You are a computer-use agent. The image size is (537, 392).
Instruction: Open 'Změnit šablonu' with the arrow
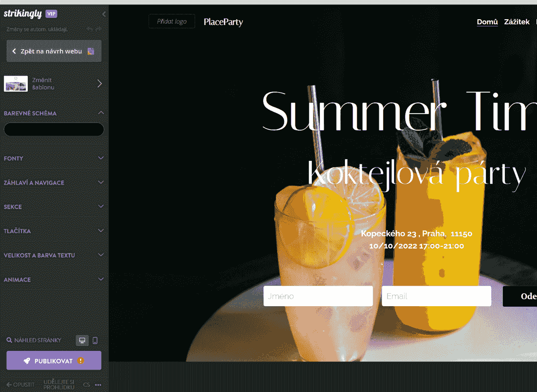[x=100, y=84]
